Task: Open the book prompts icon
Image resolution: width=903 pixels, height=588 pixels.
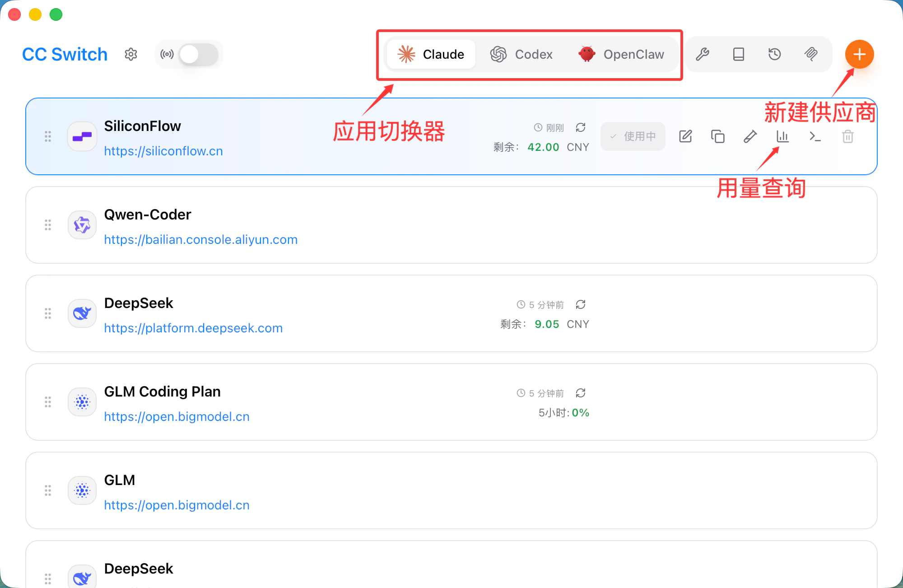Action: [x=739, y=55]
